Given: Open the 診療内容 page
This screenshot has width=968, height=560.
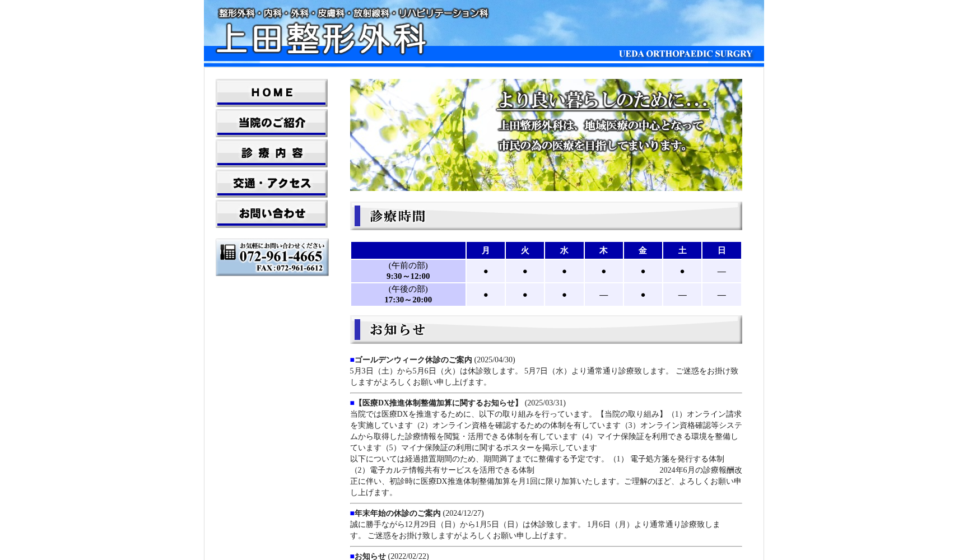Looking at the screenshot, I should click(271, 153).
